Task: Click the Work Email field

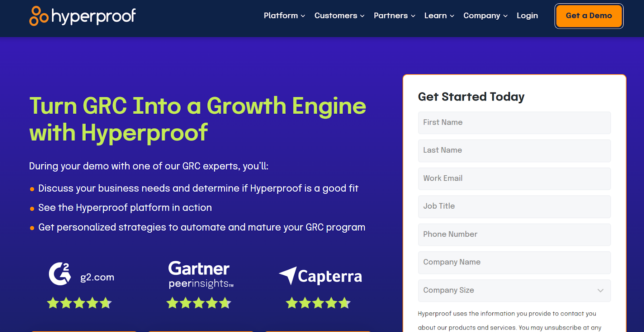Action: (x=514, y=178)
